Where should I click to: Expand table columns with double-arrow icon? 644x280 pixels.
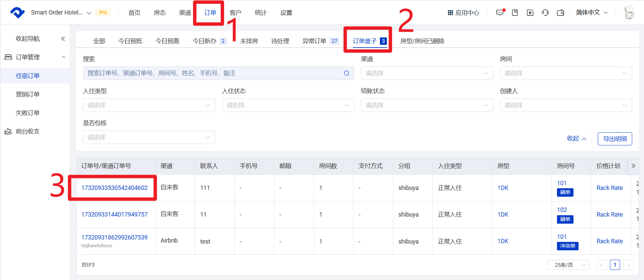[633, 166]
